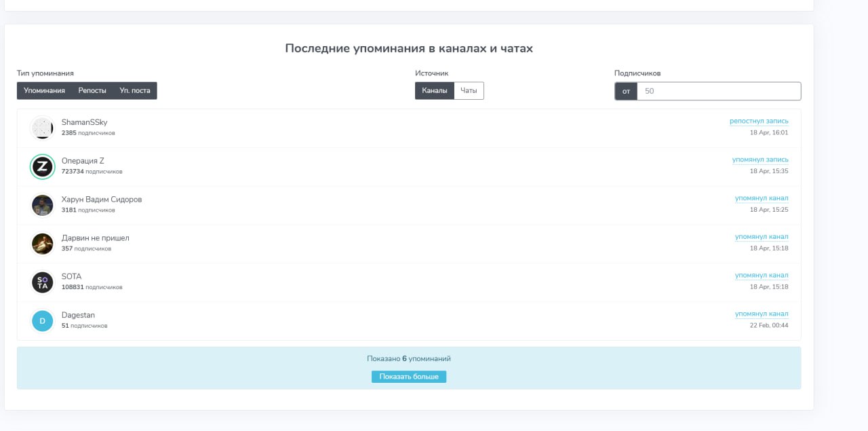Click the от prefix label of subscribers field

(626, 91)
